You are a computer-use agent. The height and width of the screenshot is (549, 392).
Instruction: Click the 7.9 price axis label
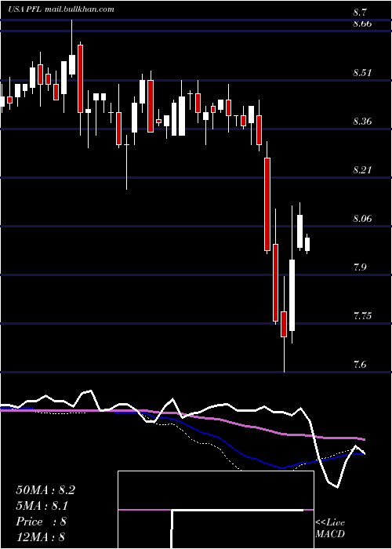(x=361, y=267)
